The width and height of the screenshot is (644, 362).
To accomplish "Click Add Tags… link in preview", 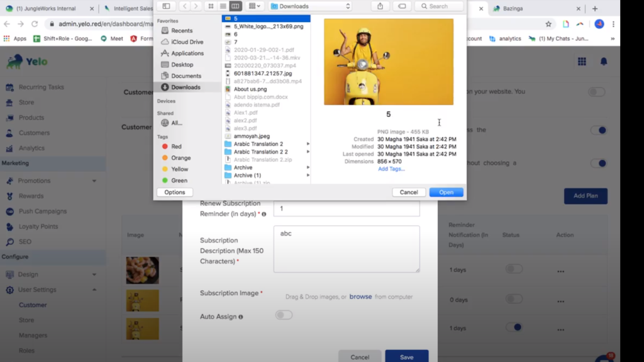I will point(391,169).
